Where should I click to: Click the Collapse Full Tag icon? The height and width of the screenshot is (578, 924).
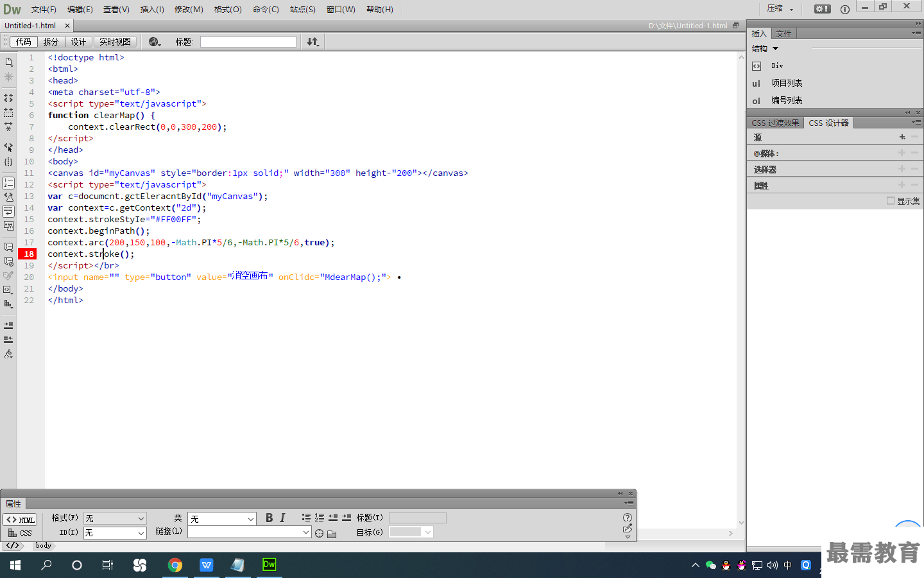click(9, 98)
